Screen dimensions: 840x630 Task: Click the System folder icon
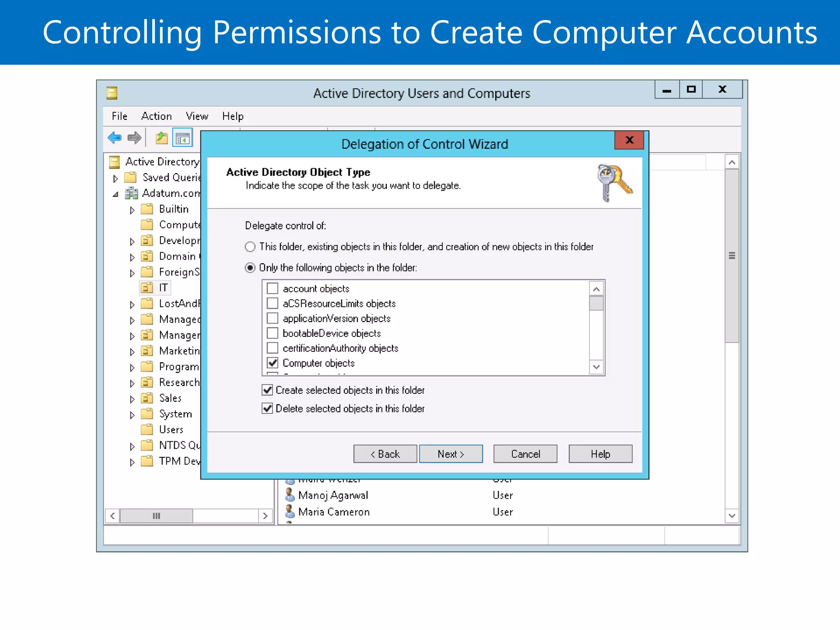[147, 414]
